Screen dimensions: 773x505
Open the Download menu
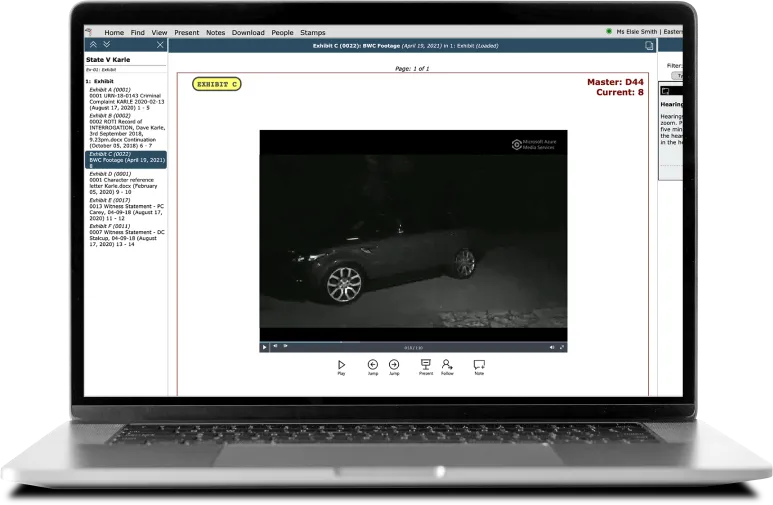pos(248,32)
